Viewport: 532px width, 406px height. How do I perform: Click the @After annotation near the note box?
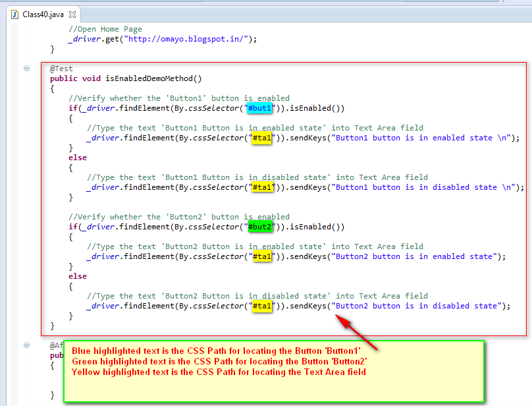point(58,345)
